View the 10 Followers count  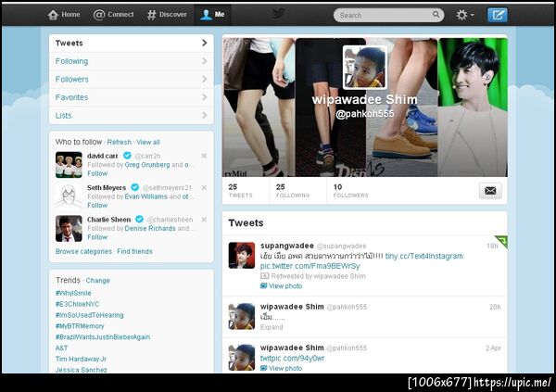pyautogui.click(x=350, y=191)
